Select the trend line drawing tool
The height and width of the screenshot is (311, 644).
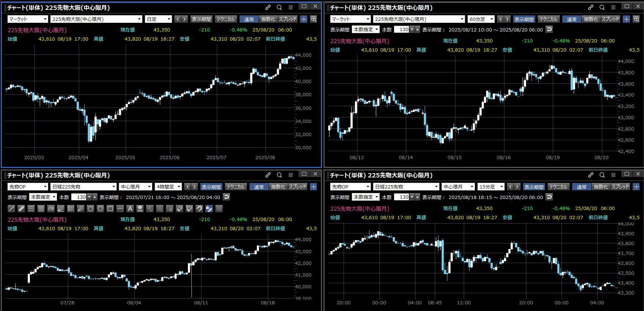pos(11,209)
